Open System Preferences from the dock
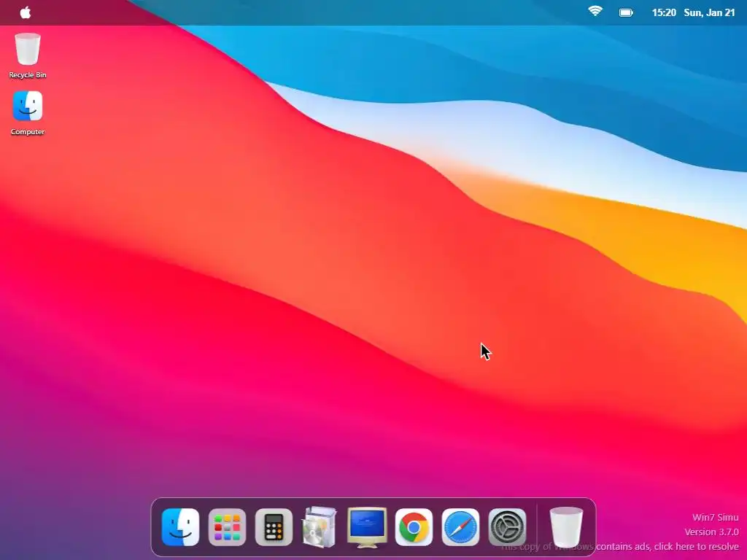Image resolution: width=747 pixels, height=560 pixels. pyautogui.click(x=508, y=527)
